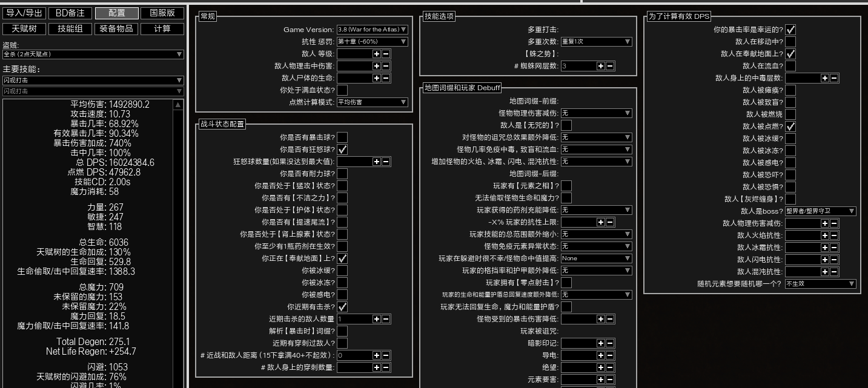Click 导入/导出 button
Image resolution: width=868 pixels, height=388 pixels.
(25, 13)
